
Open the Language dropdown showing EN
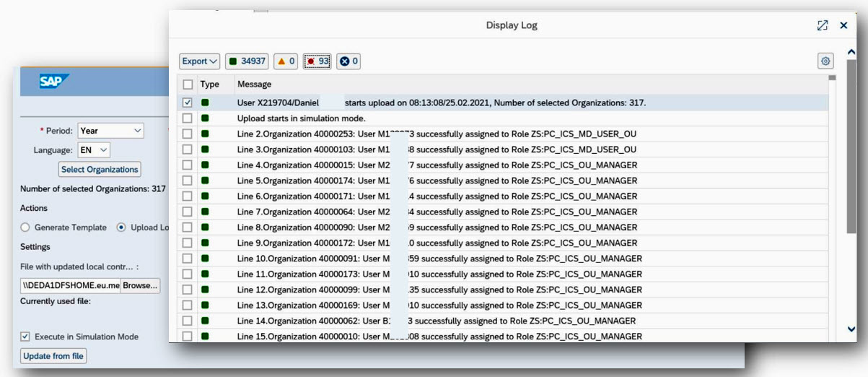pos(94,150)
